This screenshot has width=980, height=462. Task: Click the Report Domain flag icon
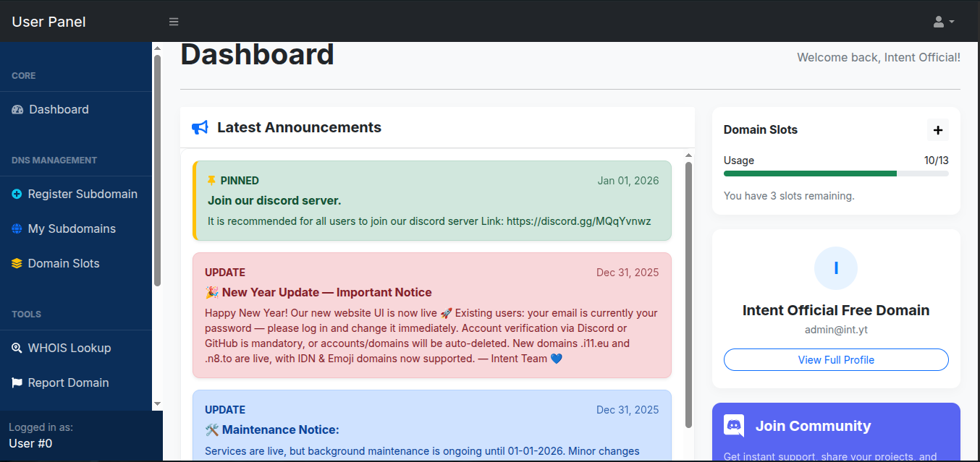(17, 383)
